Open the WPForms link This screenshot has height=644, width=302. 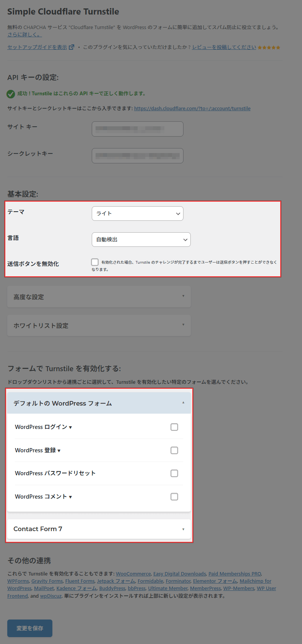pos(18,581)
